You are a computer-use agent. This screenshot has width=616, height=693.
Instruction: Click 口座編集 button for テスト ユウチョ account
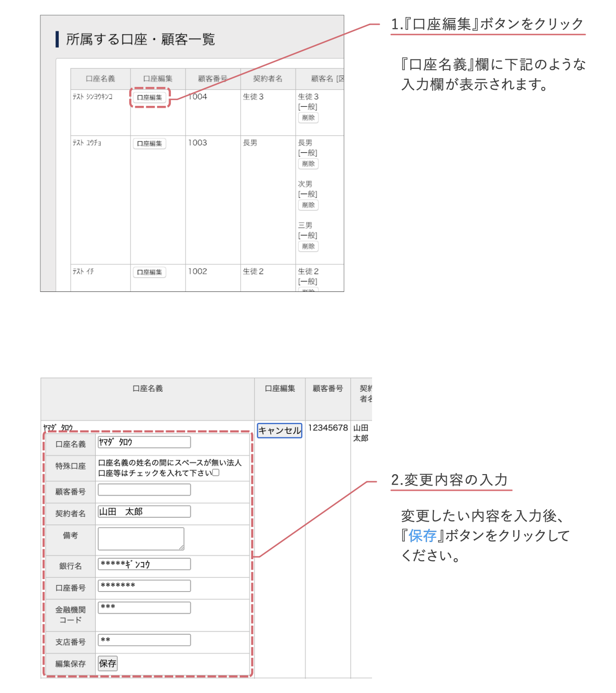point(149,143)
